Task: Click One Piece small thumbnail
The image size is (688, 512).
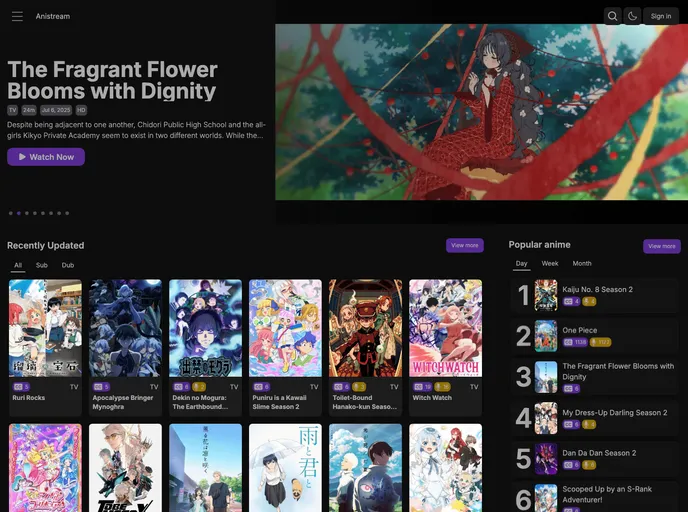Action: click(546, 336)
